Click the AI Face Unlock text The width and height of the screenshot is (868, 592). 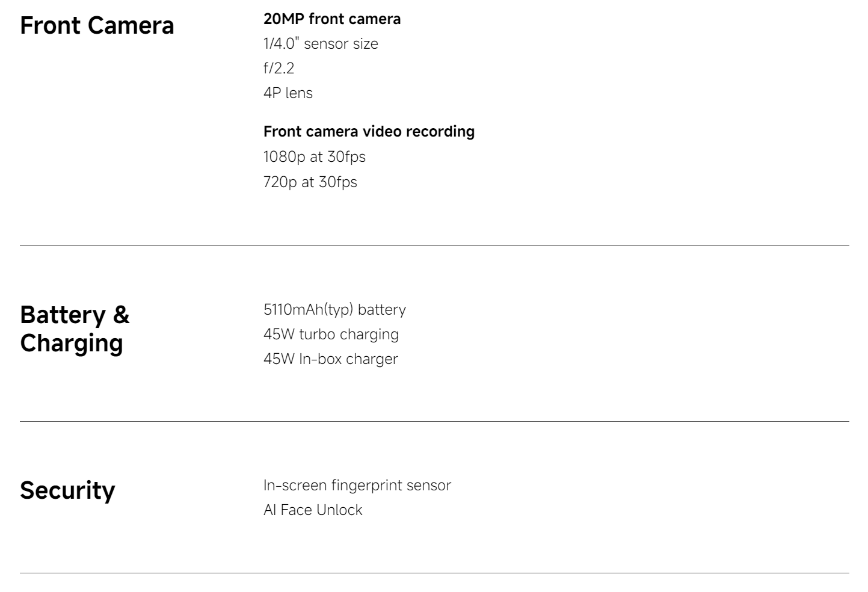pyautogui.click(x=313, y=510)
